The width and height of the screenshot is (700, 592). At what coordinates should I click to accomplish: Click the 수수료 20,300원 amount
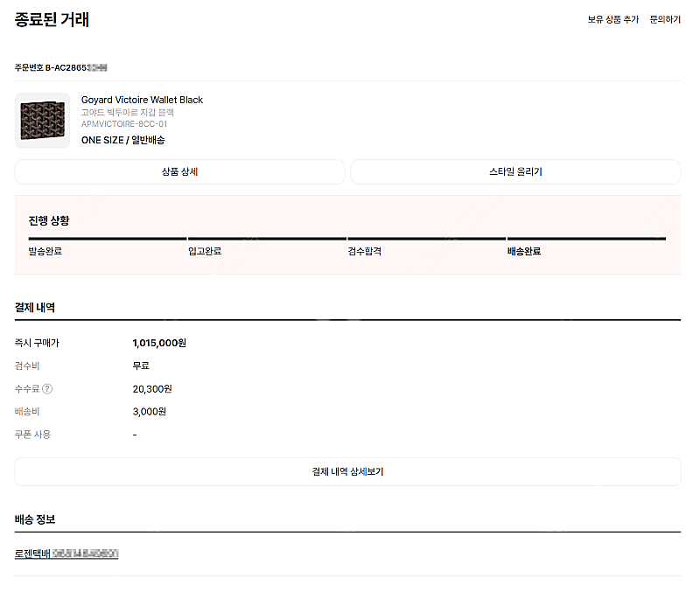point(152,389)
